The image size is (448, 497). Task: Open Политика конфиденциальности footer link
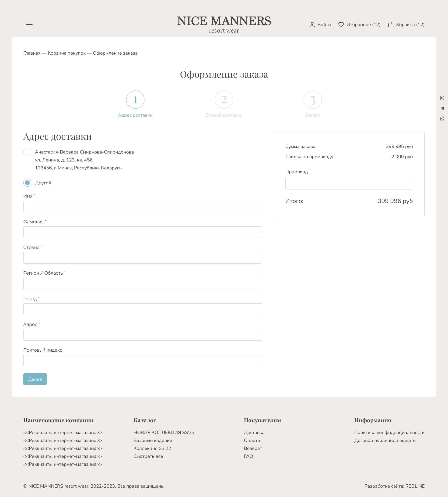[x=389, y=433]
